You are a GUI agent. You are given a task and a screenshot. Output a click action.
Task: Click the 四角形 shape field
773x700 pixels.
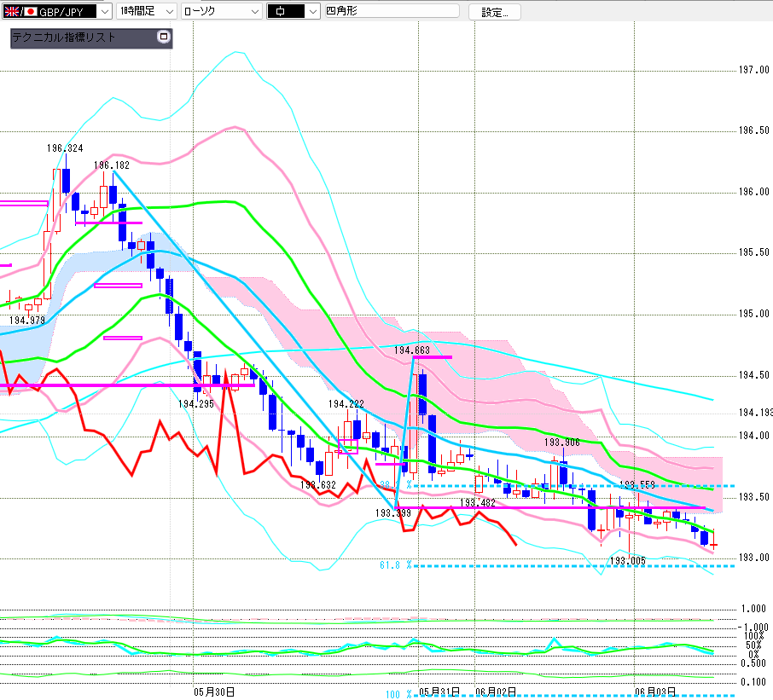(x=392, y=11)
